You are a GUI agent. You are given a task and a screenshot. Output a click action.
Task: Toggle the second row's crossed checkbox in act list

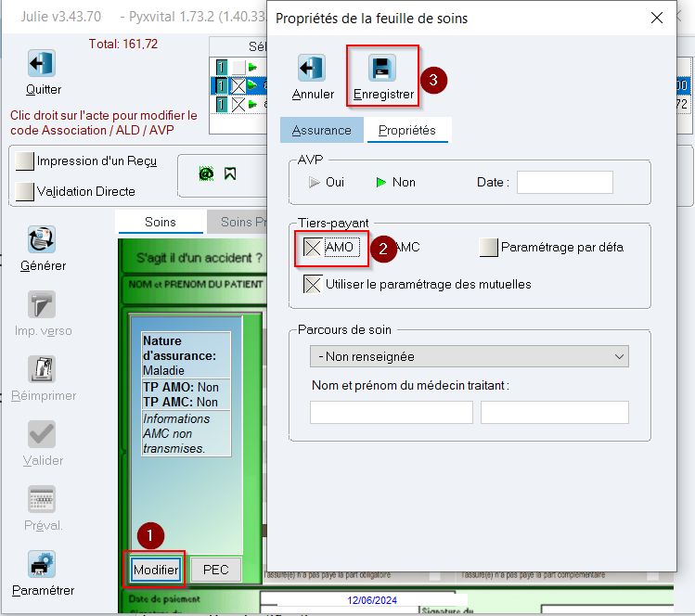coord(238,85)
